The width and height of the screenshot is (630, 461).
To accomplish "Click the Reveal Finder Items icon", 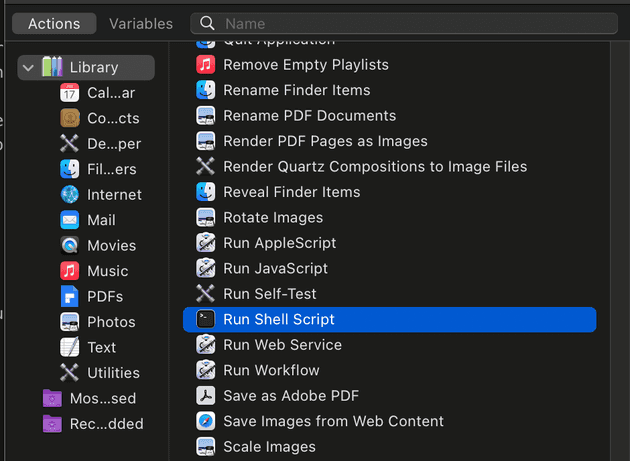I will pyautogui.click(x=206, y=192).
